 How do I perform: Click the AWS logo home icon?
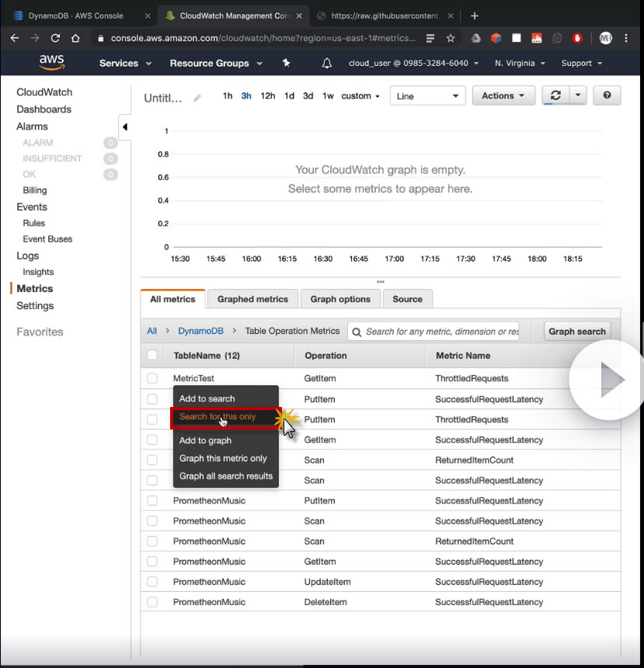point(52,63)
